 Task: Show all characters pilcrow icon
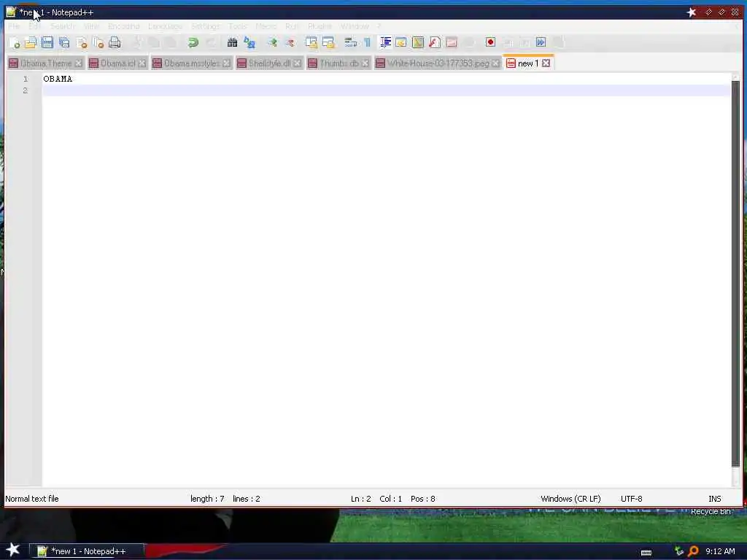(x=368, y=43)
